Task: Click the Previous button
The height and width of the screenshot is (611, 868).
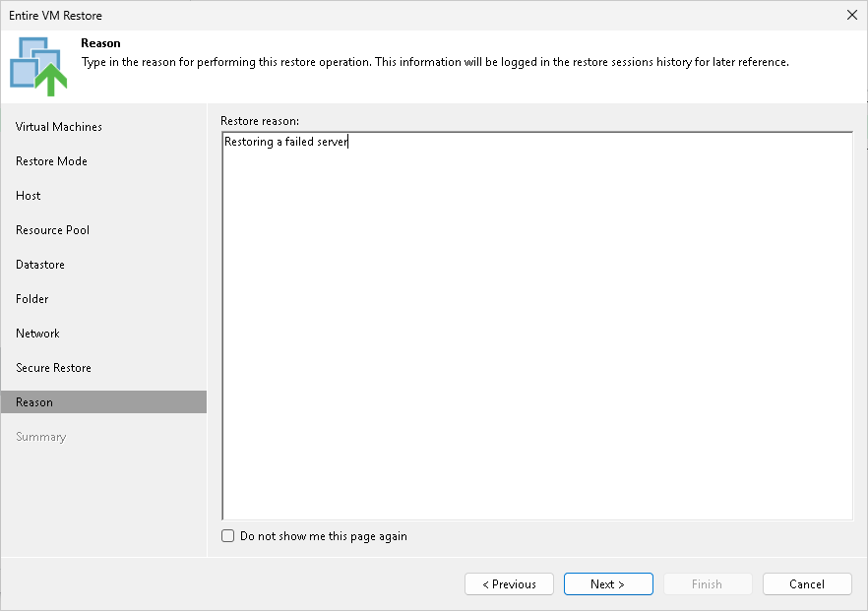Action: (509, 583)
